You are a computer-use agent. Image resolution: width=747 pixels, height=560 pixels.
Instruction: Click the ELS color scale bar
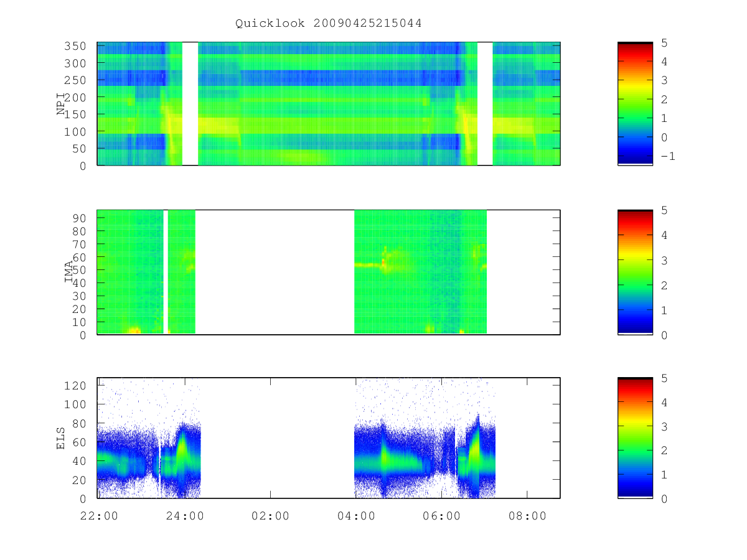(x=635, y=437)
